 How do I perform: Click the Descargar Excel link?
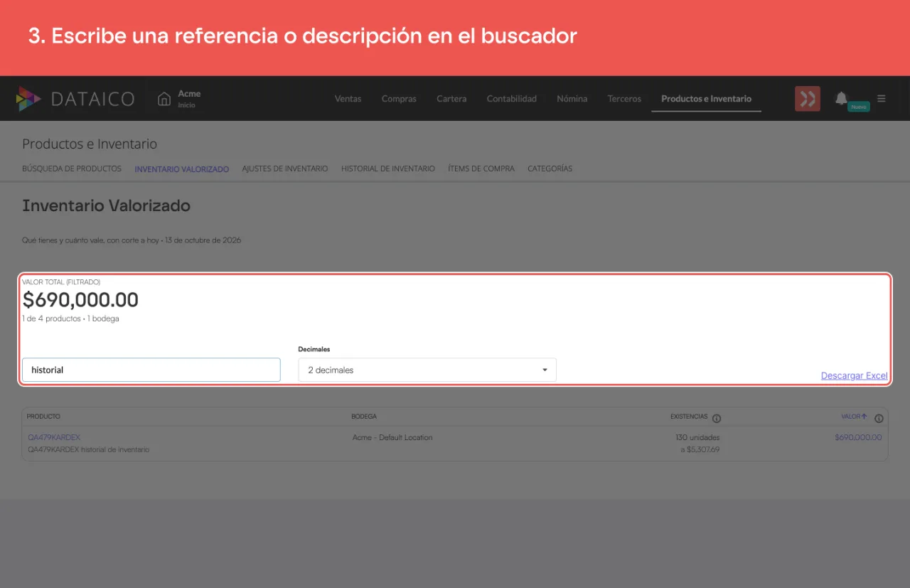pyautogui.click(x=855, y=375)
